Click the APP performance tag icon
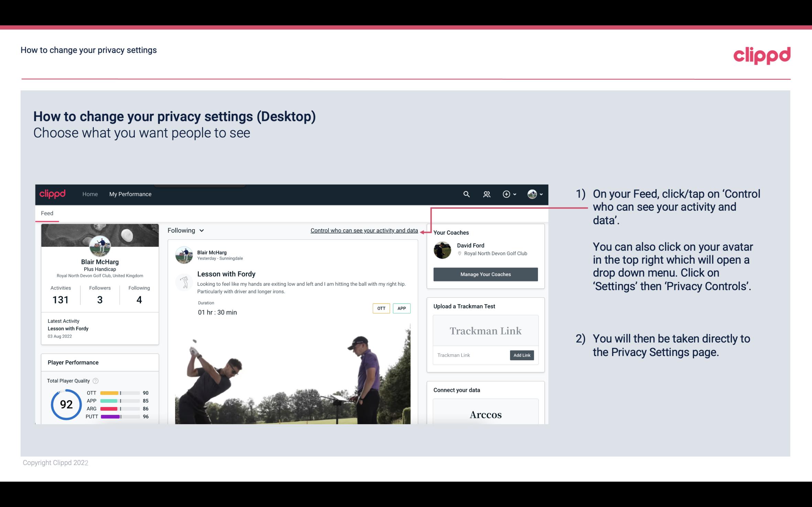812x507 pixels. point(402,308)
